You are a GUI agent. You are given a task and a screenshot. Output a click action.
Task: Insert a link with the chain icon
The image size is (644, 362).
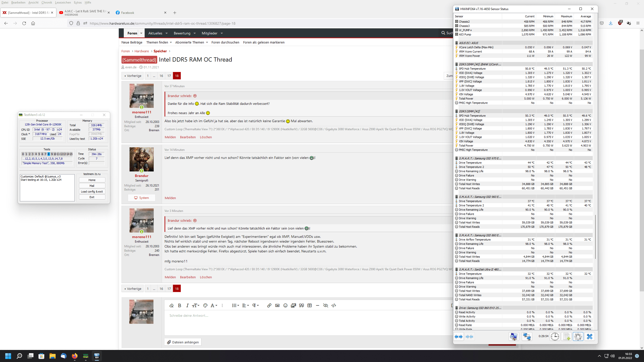pos(269,305)
